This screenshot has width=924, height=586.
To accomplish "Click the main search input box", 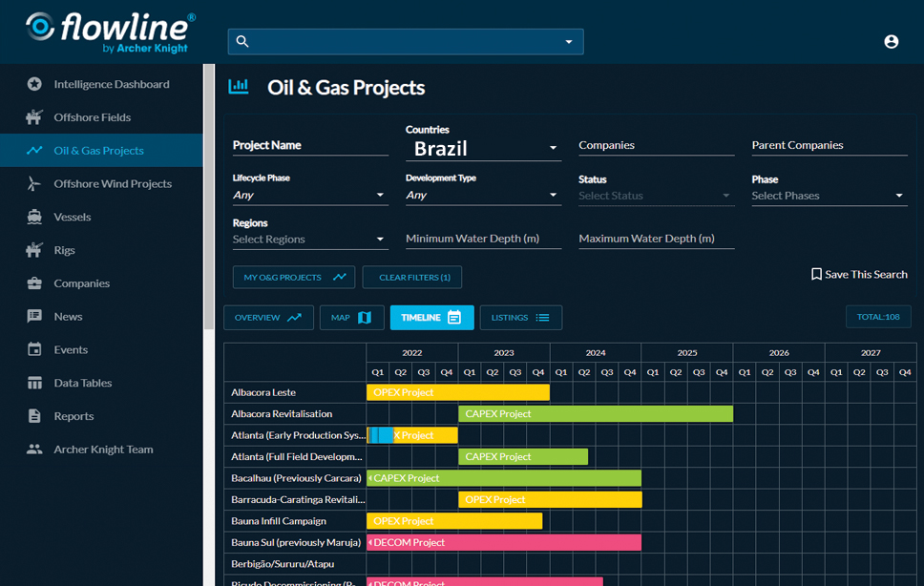I will coord(406,41).
